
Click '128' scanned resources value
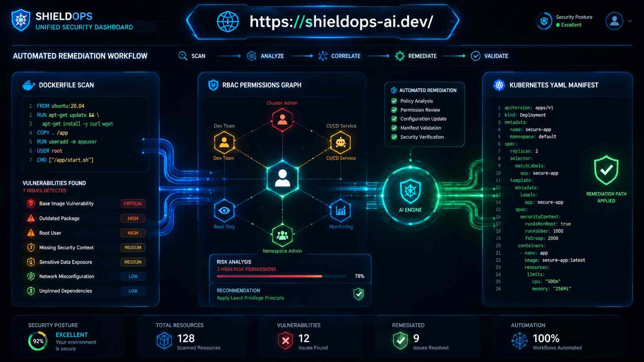click(x=186, y=338)
